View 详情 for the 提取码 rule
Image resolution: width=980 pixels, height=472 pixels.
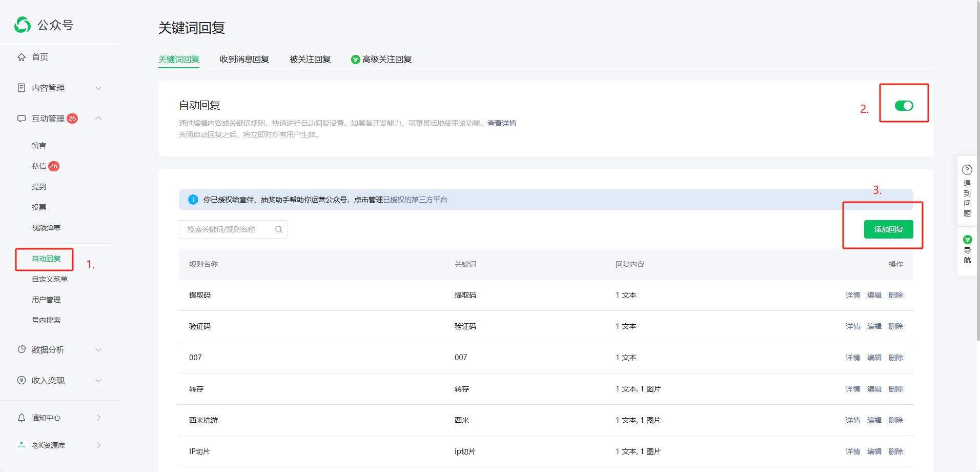coord(853,295)
